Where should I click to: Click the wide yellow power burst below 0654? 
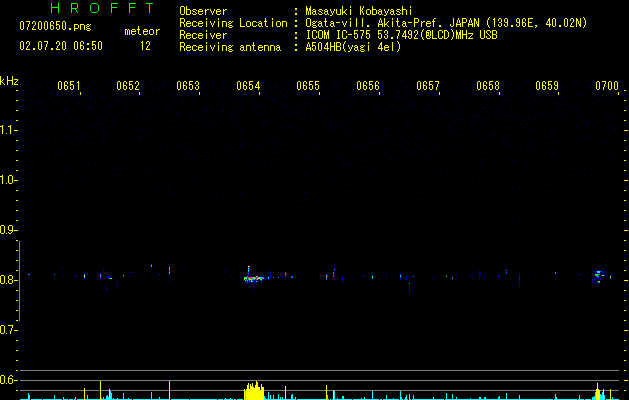[254, 391]
